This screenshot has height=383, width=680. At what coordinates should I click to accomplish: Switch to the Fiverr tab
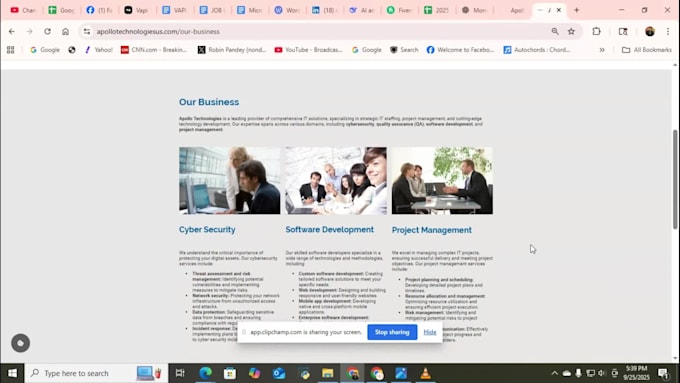pyautogui.click(x=399, y=10)
